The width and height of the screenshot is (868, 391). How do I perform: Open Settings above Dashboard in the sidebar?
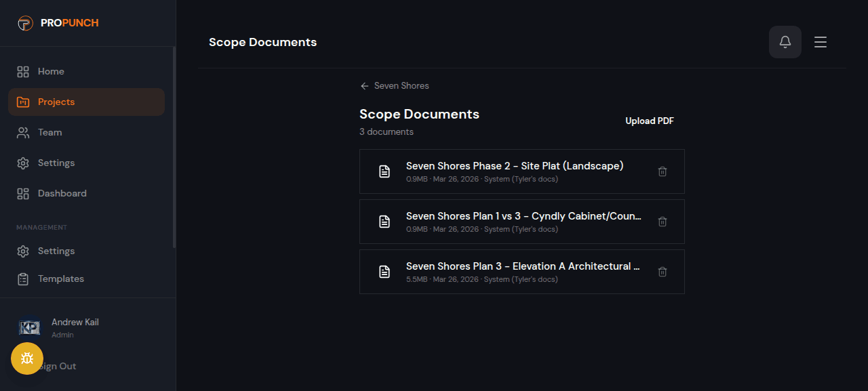click(86, 163)
